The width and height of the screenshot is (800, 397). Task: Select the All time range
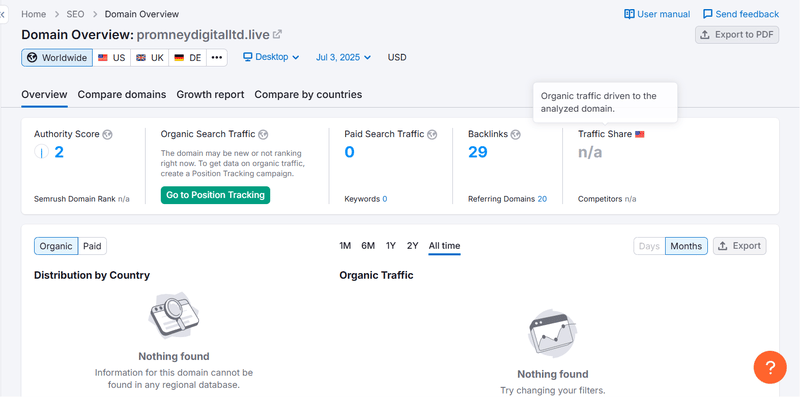[x=444, y=246]
